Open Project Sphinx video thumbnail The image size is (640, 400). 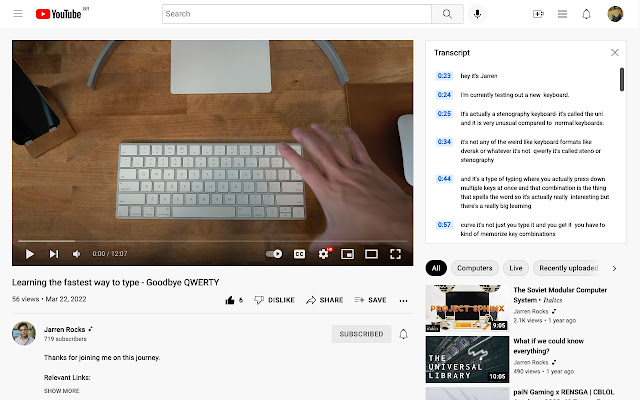click(467, 308)
